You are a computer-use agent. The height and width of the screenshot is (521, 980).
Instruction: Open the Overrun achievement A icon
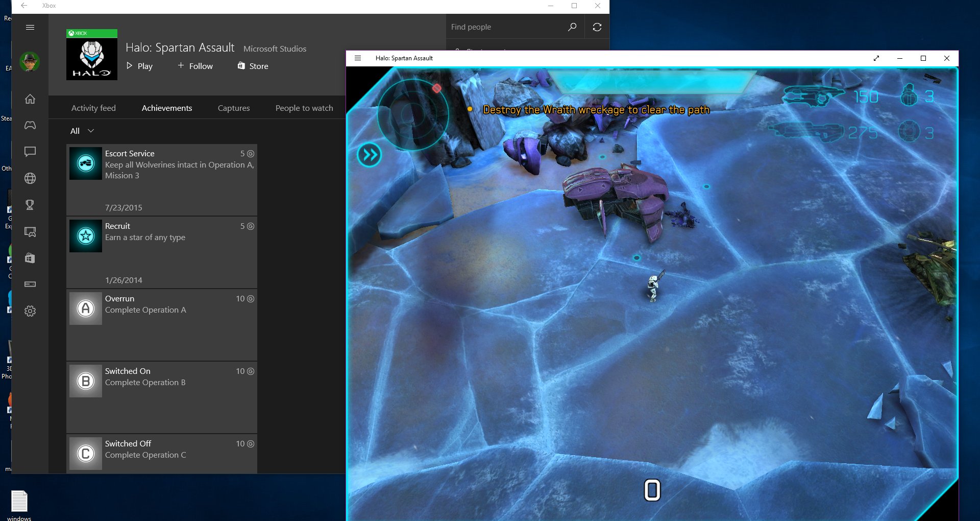click(86, 309)
